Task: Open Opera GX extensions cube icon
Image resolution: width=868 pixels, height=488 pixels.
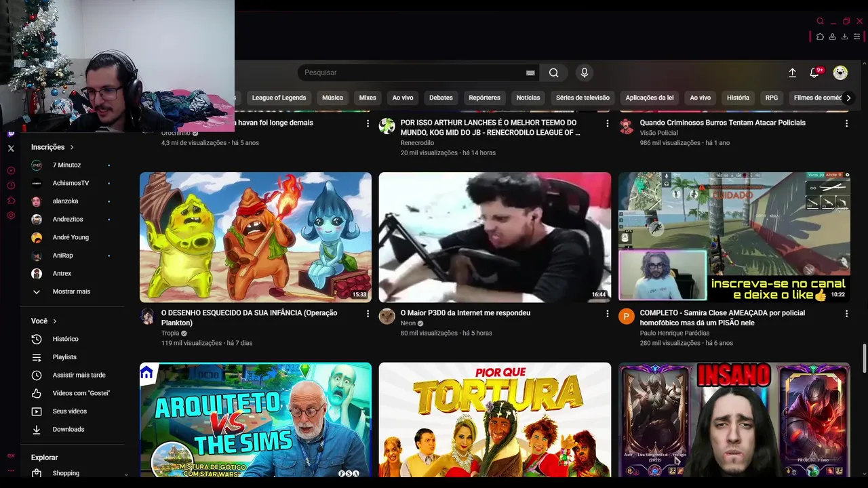Action: pos(820,37)
